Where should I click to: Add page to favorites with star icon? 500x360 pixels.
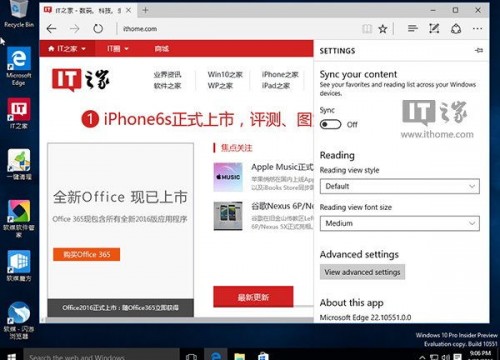point(383,29)
